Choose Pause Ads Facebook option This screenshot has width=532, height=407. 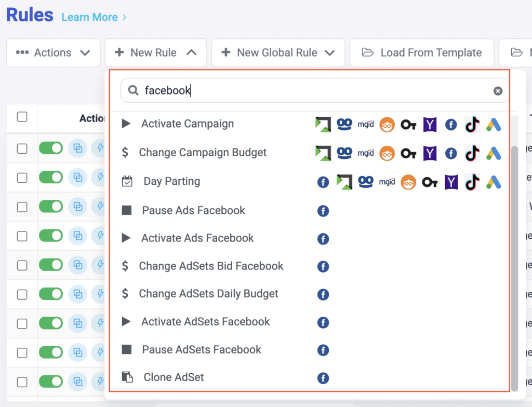coord(193,211)
